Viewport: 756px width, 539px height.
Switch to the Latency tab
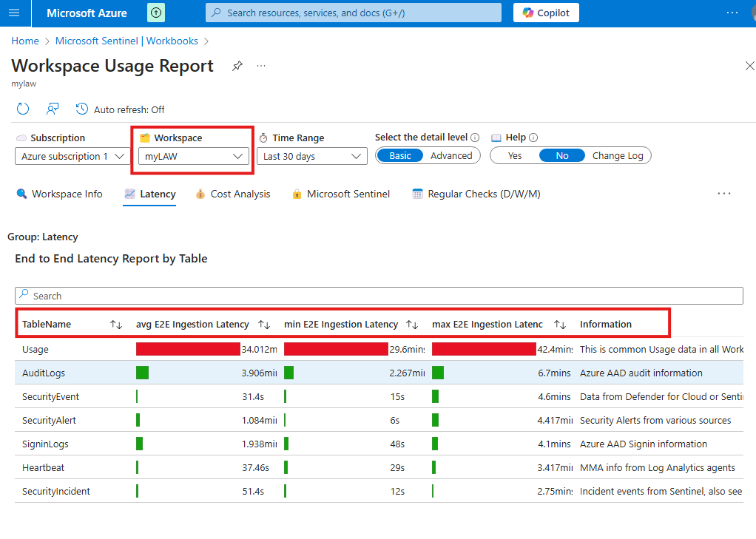tap(149, 194)
